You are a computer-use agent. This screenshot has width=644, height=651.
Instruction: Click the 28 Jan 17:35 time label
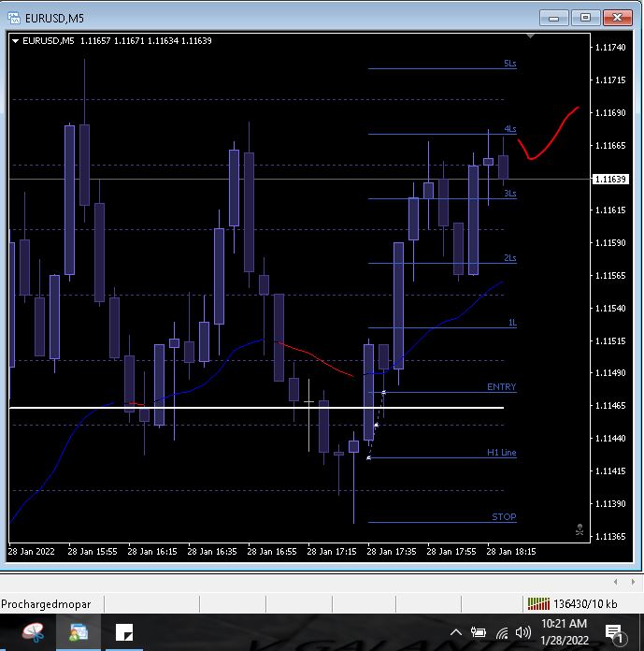pos(392,551)
